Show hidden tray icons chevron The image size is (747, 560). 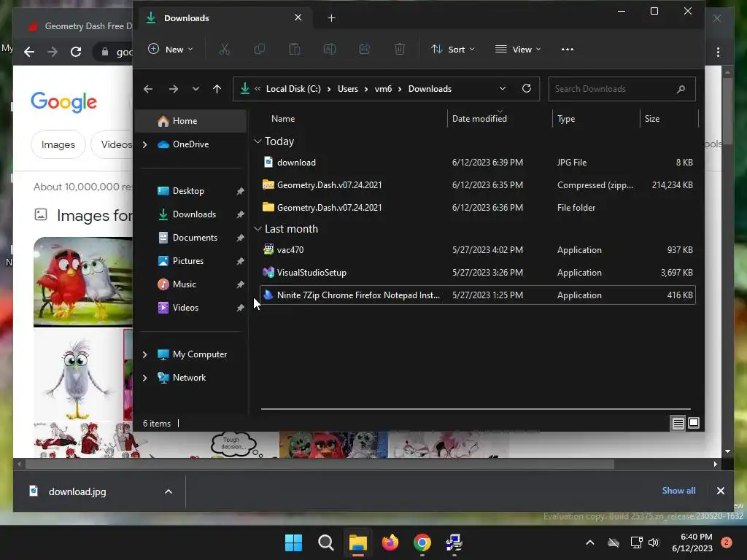[589, 542]
